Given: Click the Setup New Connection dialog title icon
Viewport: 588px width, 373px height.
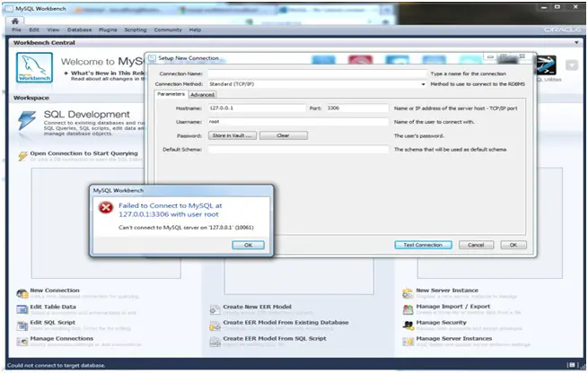Looking at the screenshot, I should click(x=152, y=58).
